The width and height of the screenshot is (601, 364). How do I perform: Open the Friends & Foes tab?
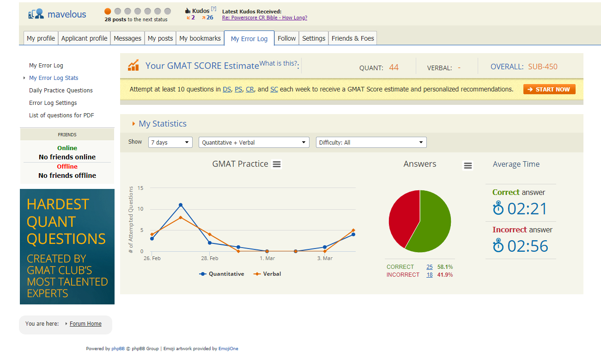click(x=352, y=38)
